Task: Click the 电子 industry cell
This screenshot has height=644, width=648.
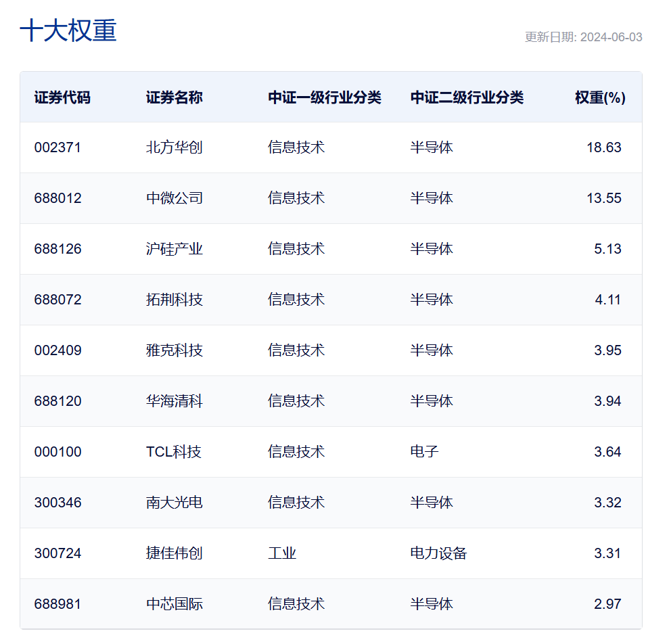Action: click(424, 452)
